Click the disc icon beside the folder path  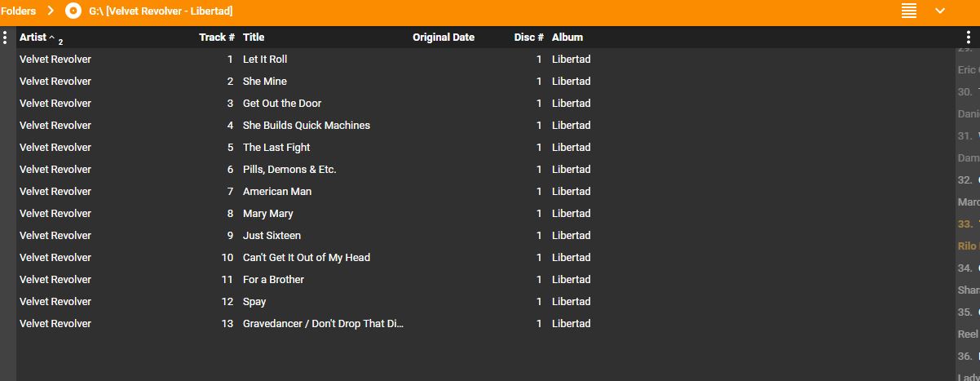click(73, 11)
